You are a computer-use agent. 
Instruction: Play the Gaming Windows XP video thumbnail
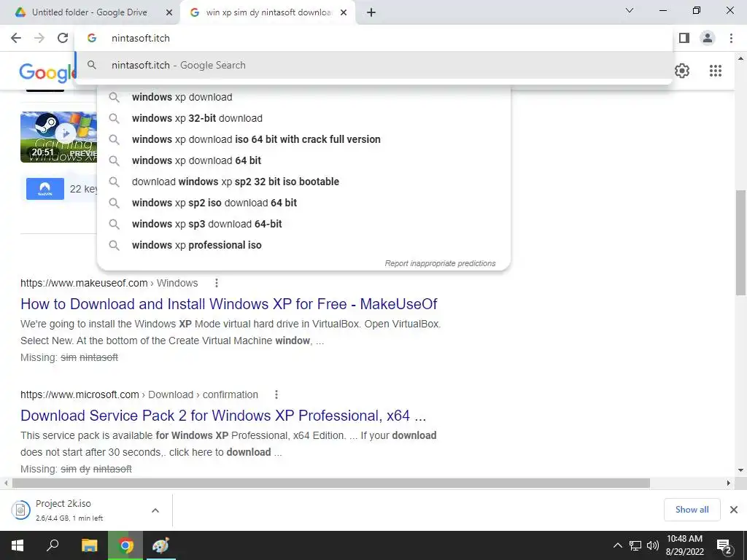coord(58,137)
